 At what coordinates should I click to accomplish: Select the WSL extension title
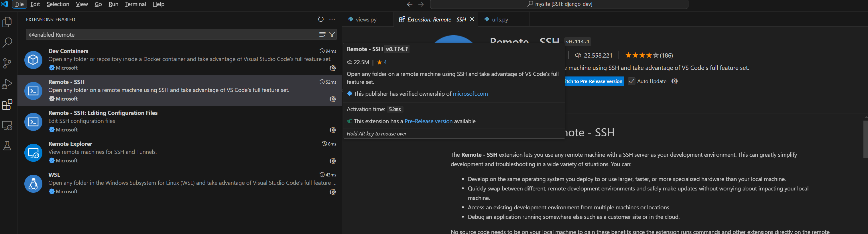pos(54,175)
